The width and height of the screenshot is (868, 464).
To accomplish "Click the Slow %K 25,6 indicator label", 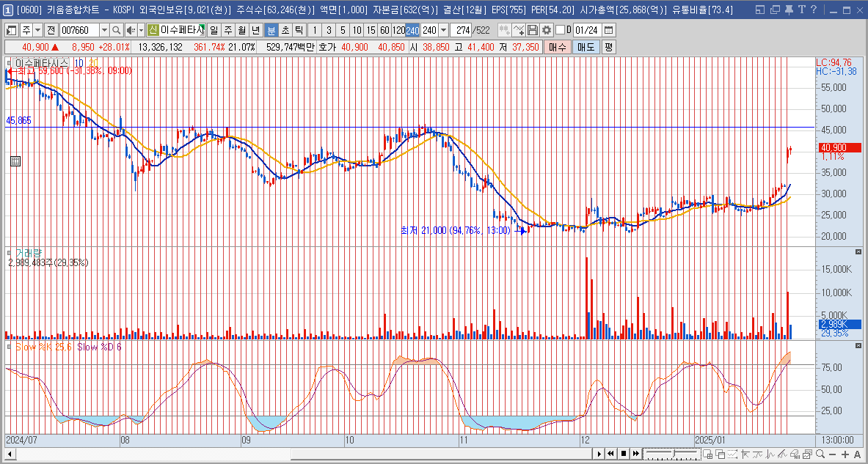I will click(x=44, y=347).
